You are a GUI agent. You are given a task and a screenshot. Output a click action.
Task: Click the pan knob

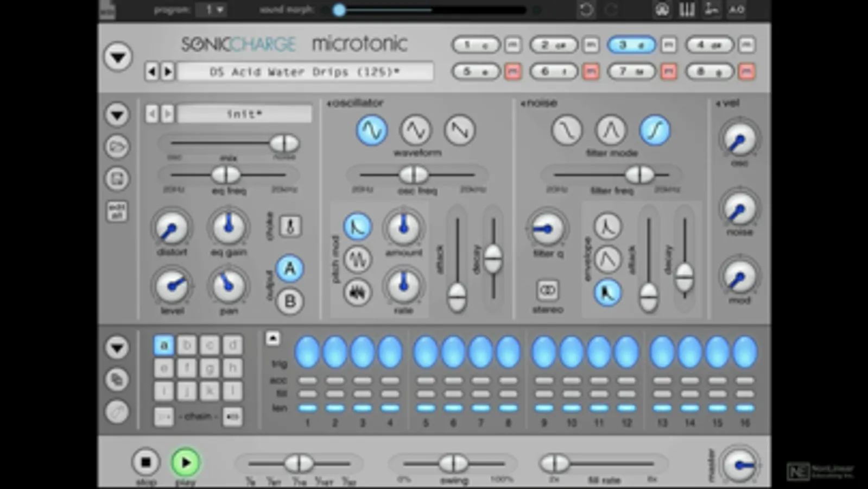point(229,285)
